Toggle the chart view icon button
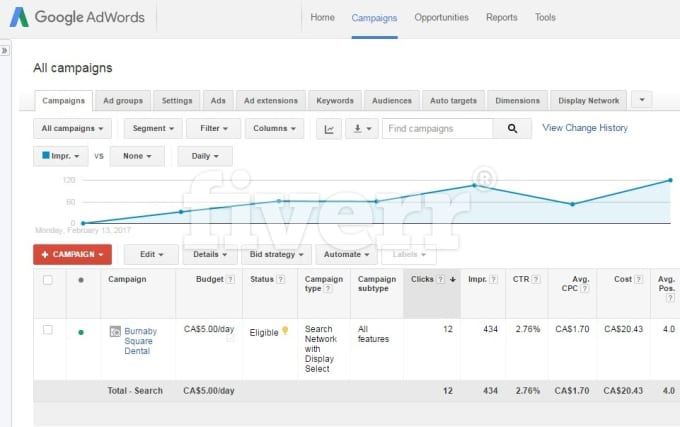Screen dimensions: 680x427 pos(329,129)
